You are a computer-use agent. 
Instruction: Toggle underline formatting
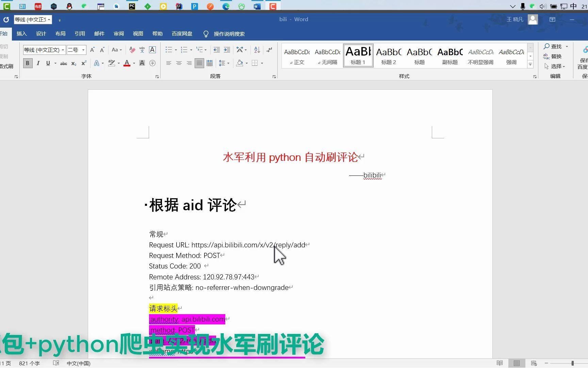48,63
